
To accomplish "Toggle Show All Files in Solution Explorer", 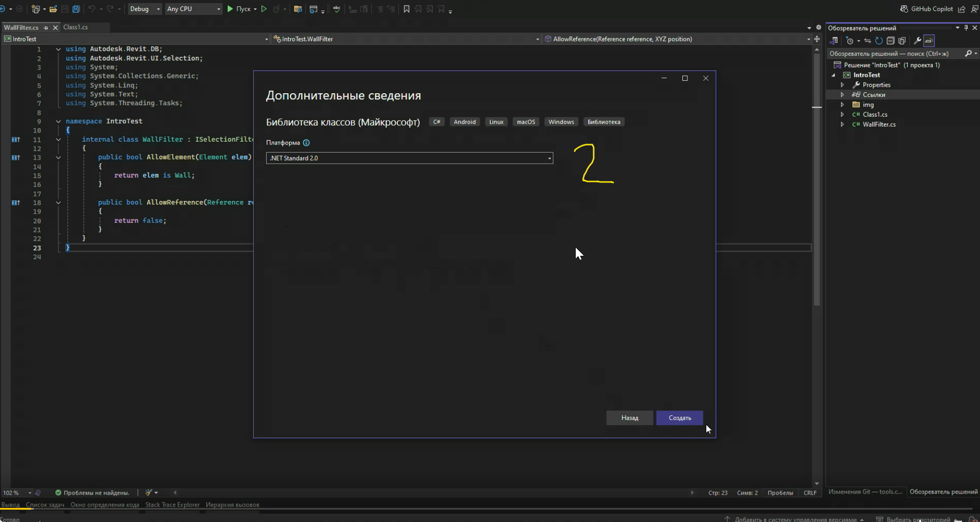I will pos(902,41).
